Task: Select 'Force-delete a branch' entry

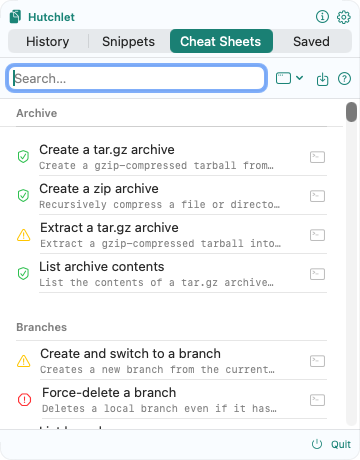Action: point(171,400)
